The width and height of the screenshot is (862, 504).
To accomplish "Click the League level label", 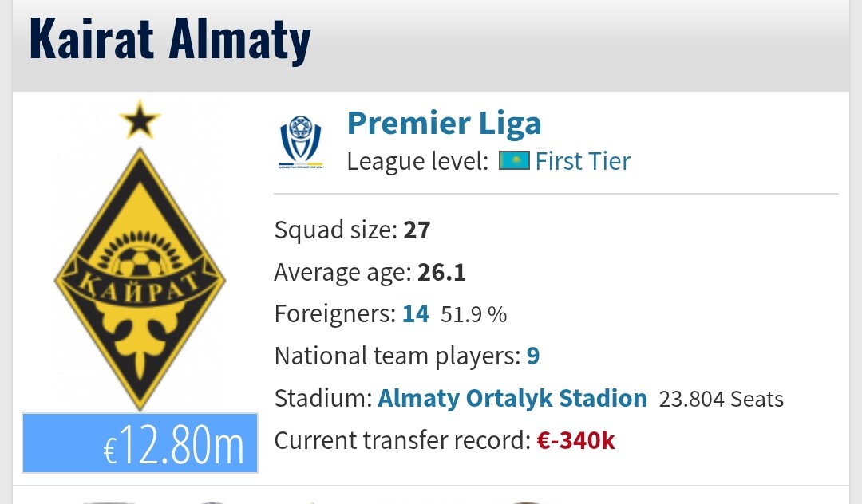I will pos(417,161).
